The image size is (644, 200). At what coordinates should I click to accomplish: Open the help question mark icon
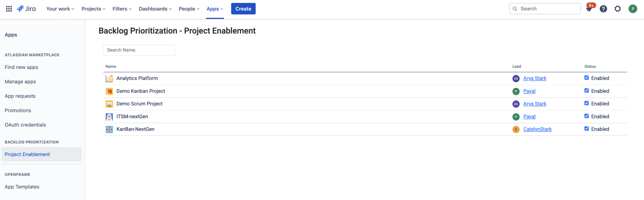[x=603, y=9]
